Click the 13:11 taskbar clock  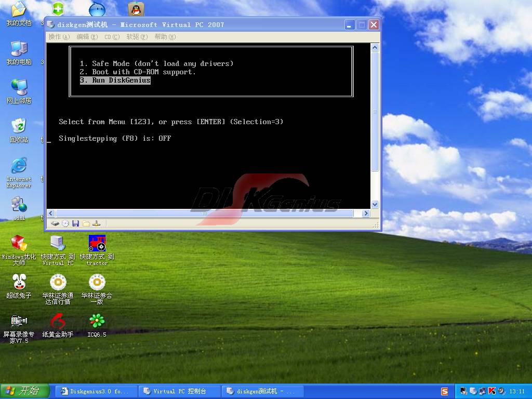(517, 391)
